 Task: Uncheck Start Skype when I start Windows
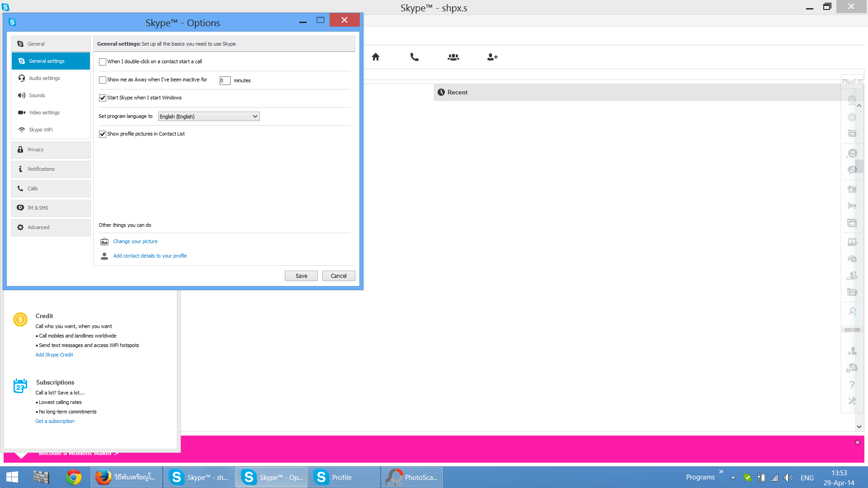point(103,98)
